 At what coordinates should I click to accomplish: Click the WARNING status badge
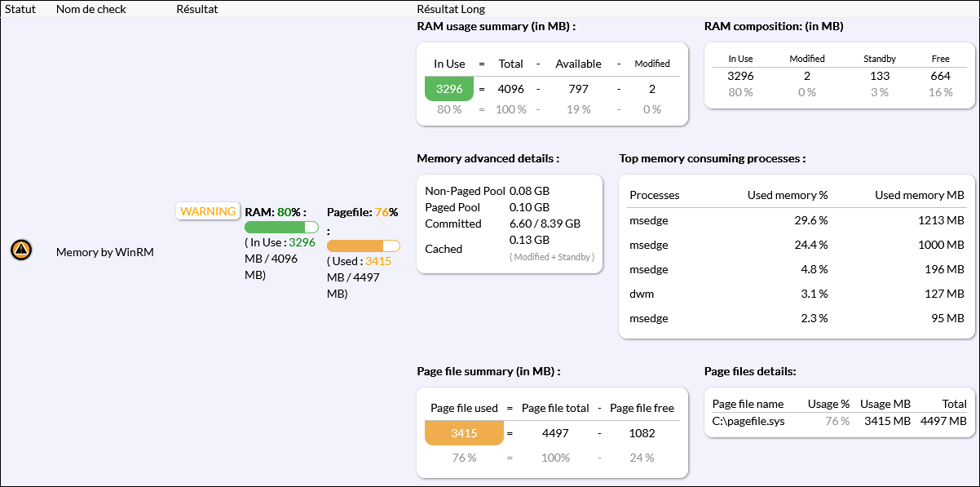tap(207, 211)
